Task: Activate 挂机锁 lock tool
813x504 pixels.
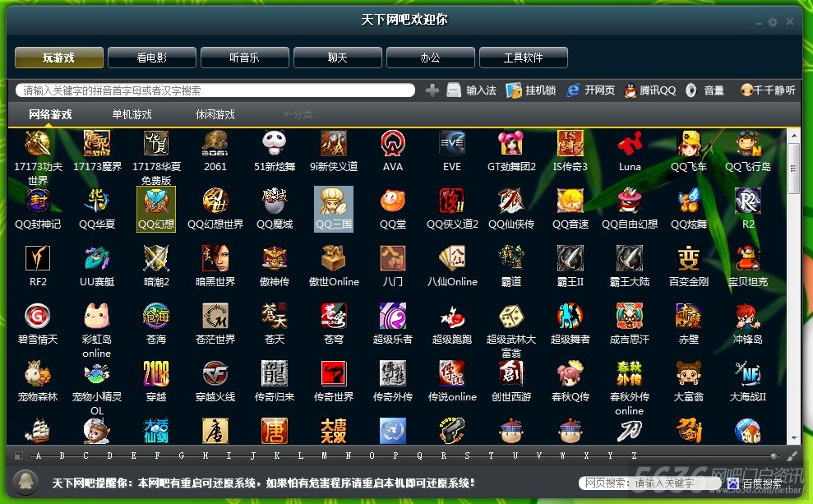Action: click(x=531, y=90)
